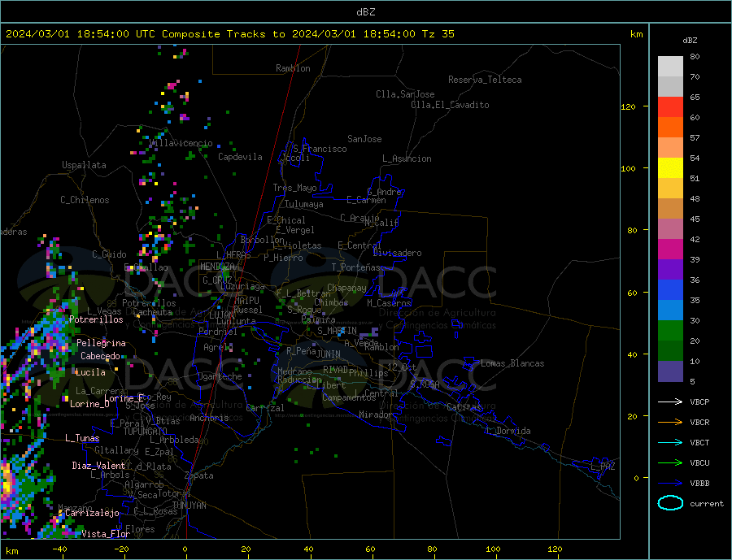The height and width of the screenshot is (560, 732).
Task: Click the Diaz_Valent label
Action: point(99,466)
